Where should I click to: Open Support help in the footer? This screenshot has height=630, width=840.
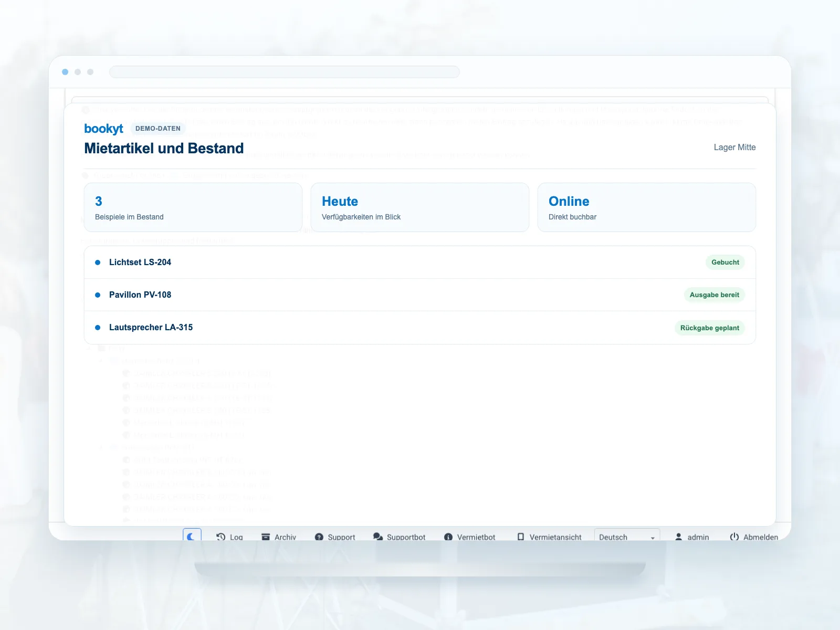coord(335,537)
